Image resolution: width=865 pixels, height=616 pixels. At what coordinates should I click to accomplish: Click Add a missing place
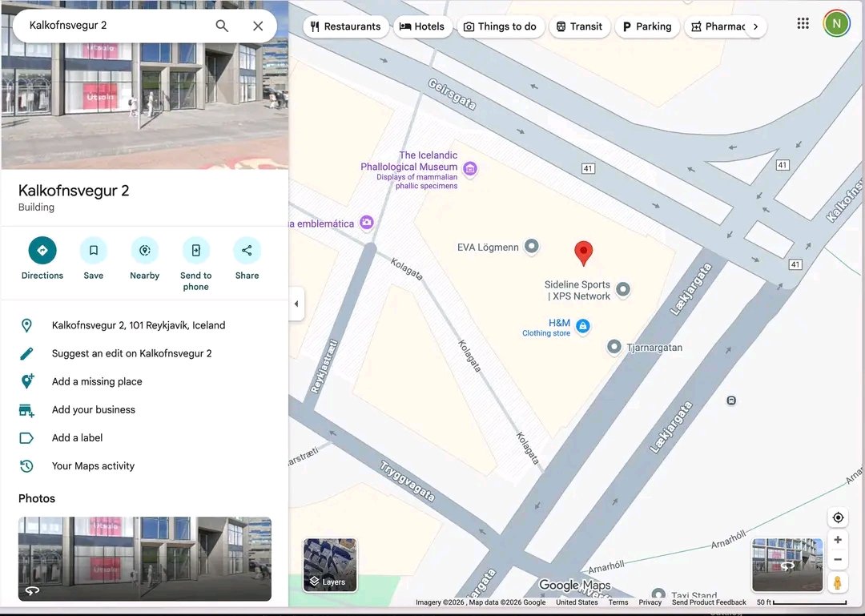pos(97,381)
